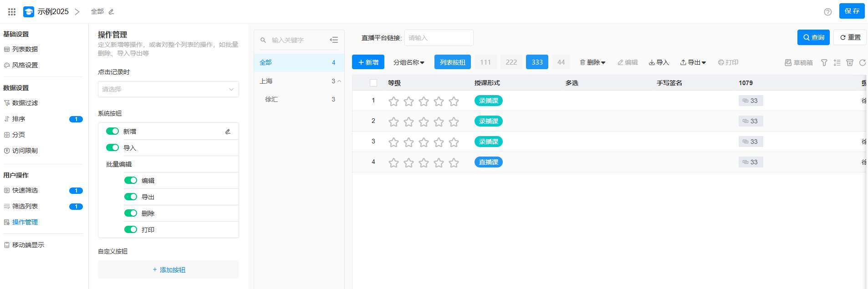Image resolution: width=868 pixels, height=289 pixels.
Task: Turn off the 打印 batch toggle
Action: (x=131, y=229)
